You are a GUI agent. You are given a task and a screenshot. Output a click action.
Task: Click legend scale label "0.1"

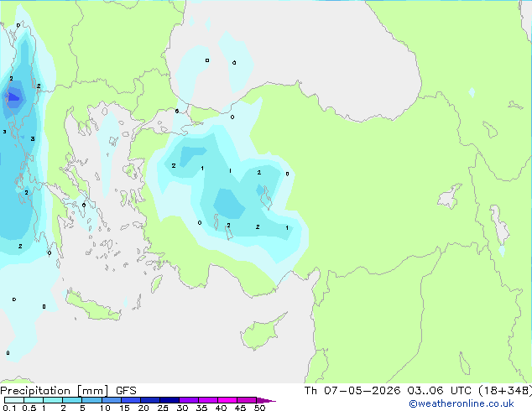coord(9,408)
